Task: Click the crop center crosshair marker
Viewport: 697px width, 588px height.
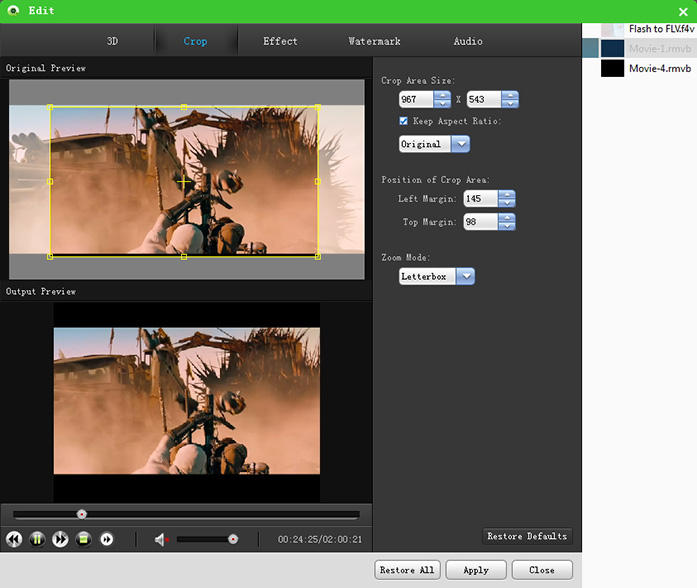Action: (184, 181)
